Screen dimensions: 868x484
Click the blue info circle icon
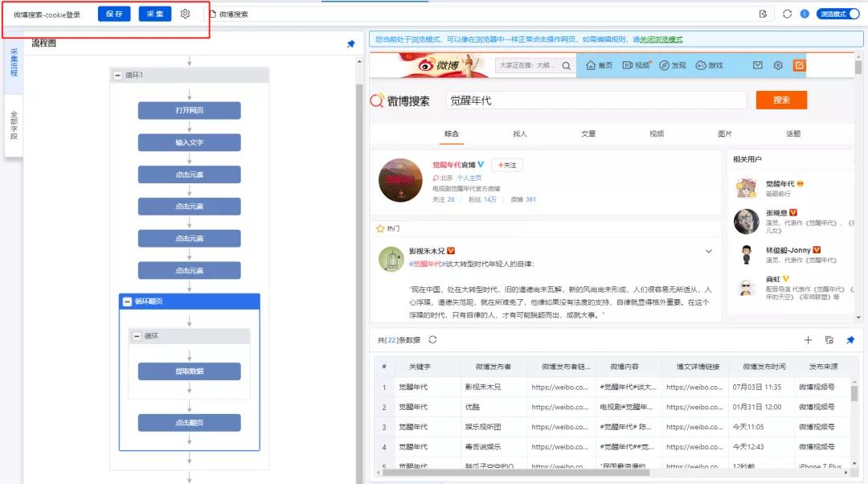tap(805, 14)
